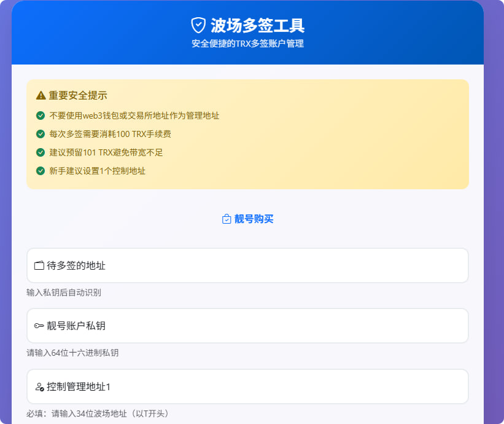Click the checkmark next to 100 TRX手续费 tip
This screenshot has width=504, height=424.
pyautogui.click(x=40, y=134)
